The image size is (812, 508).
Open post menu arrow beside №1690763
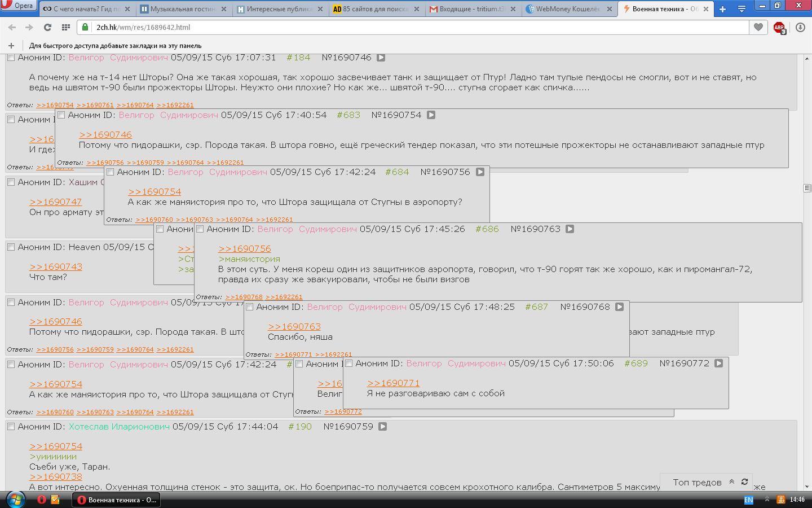click(x=570, y=229)
